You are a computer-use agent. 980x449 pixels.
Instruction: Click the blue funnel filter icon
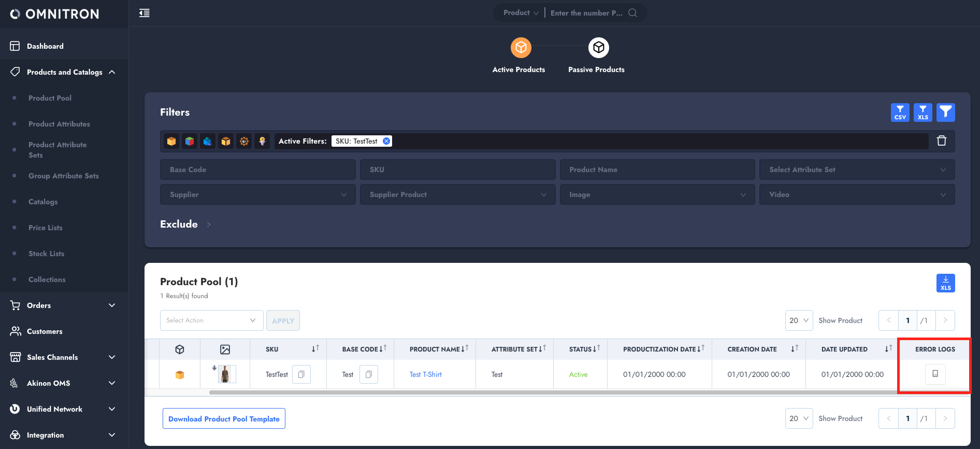pos(945,113)
